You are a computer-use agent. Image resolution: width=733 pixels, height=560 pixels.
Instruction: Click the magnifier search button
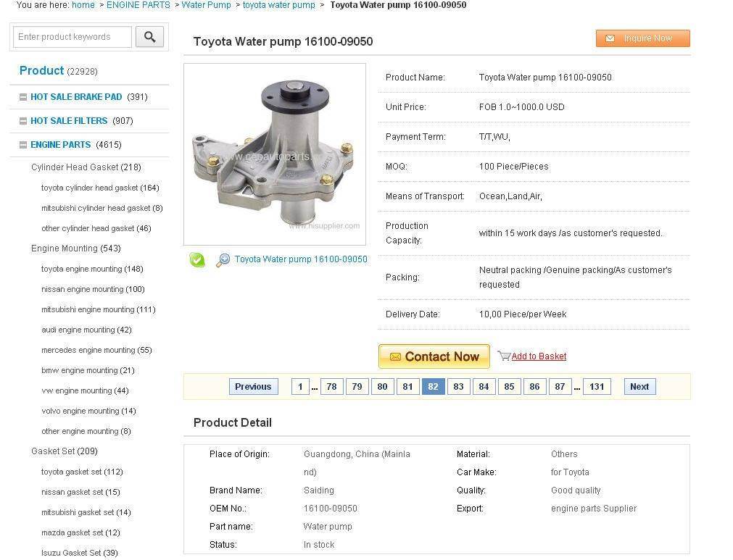pos(149,37)
